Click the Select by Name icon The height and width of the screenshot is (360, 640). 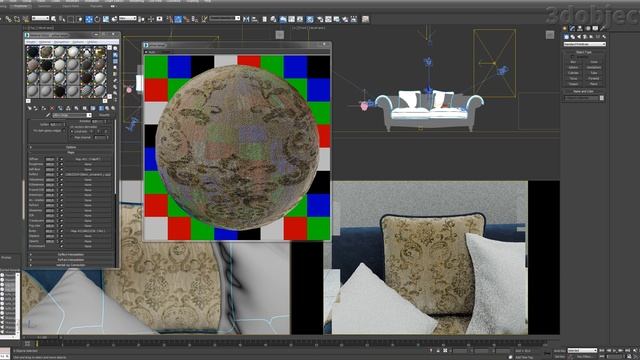(x=62, y=19)
